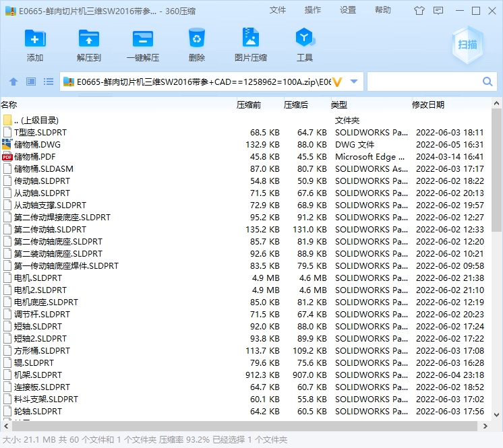503x448 pixels.
Task: Select file 电机2.SLDPRT
Action: coord(245,290)
